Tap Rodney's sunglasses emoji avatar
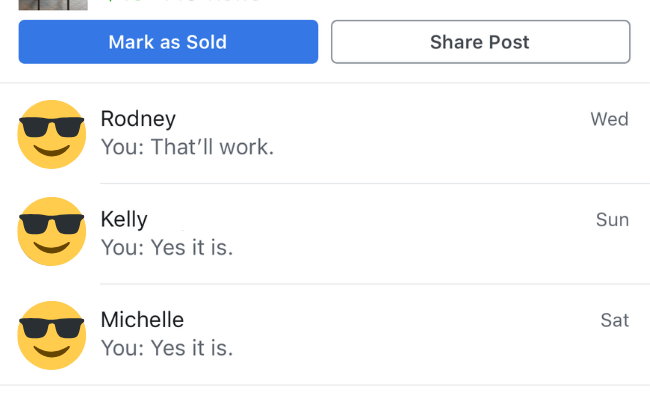Viewport: 650px width, 400px height. pyautogui.click(x=52, y=133)
